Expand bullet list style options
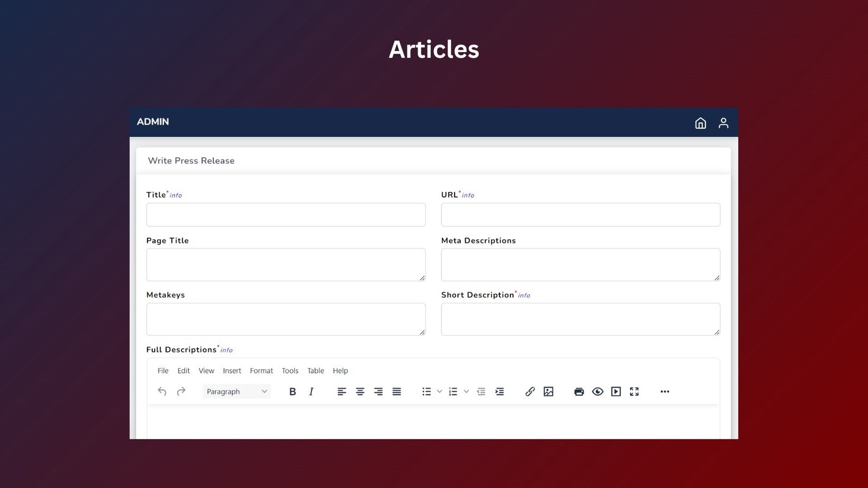 pyautogui.click(x=439, y=391)
